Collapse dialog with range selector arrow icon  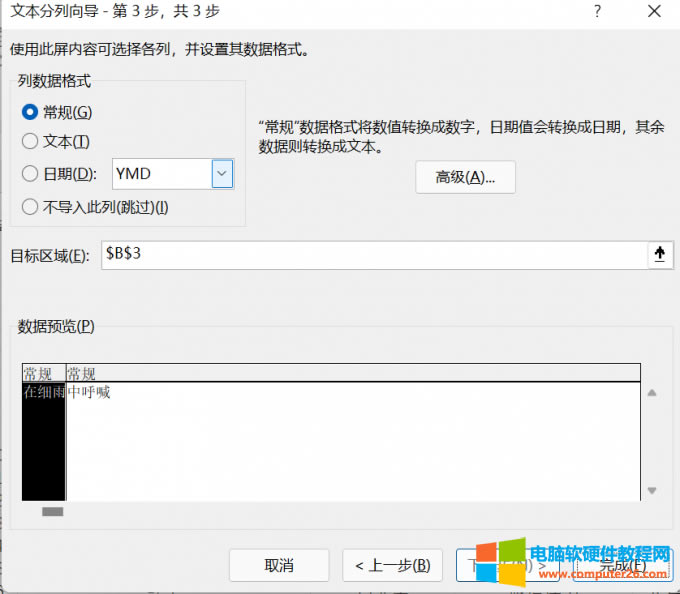[660, 255]
